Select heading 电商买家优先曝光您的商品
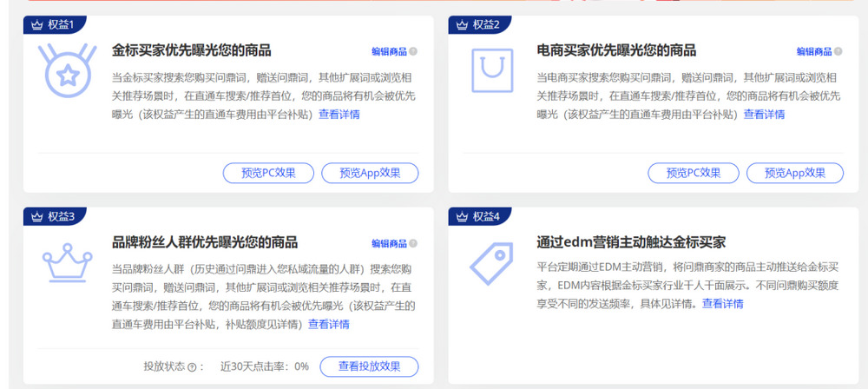 [616, 50]
